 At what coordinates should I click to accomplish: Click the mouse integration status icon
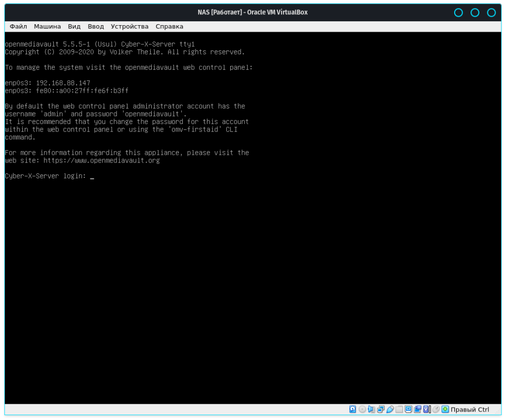pyautogui.click(x=436, y=409)
